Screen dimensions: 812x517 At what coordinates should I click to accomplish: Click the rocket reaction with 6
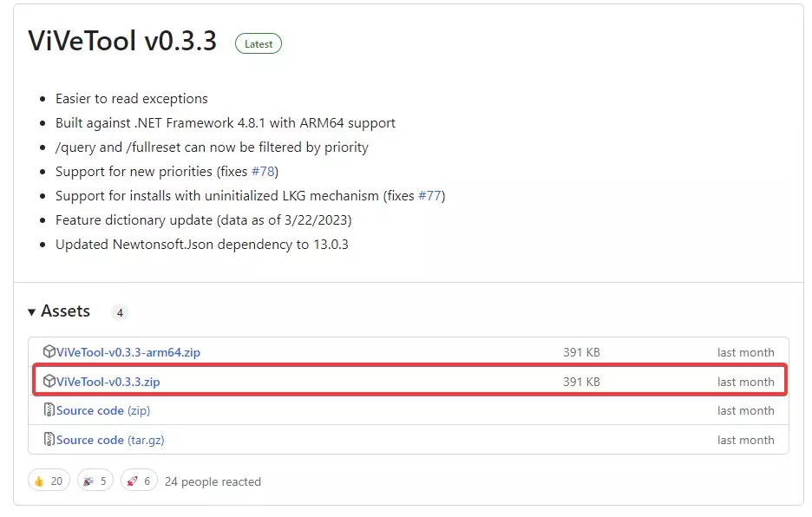pos(139,481)
